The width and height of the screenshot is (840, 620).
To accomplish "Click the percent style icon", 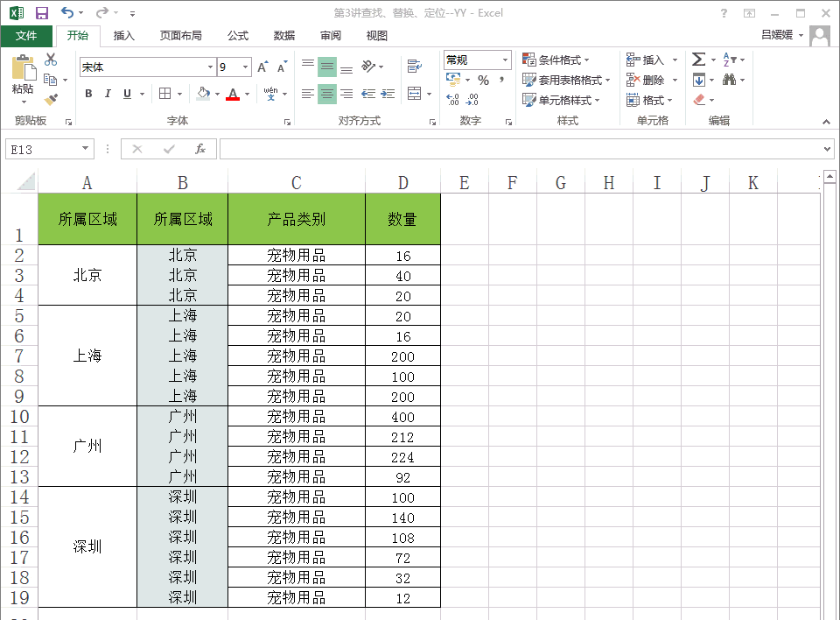I will coord(483,80).
